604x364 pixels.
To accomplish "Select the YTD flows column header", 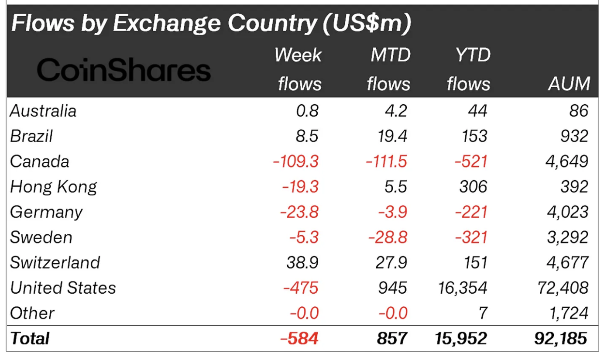I will 468,69.
